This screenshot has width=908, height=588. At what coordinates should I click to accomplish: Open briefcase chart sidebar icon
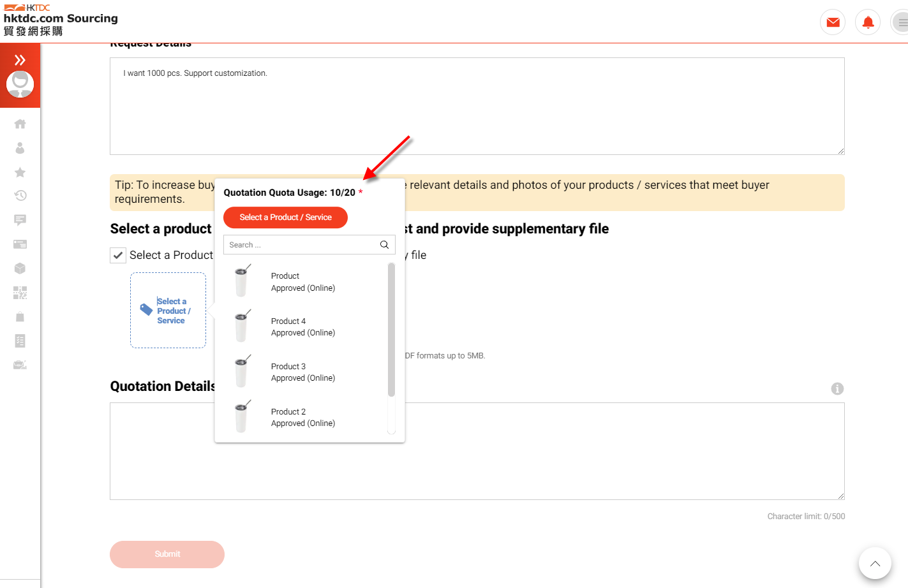point(20,365)
